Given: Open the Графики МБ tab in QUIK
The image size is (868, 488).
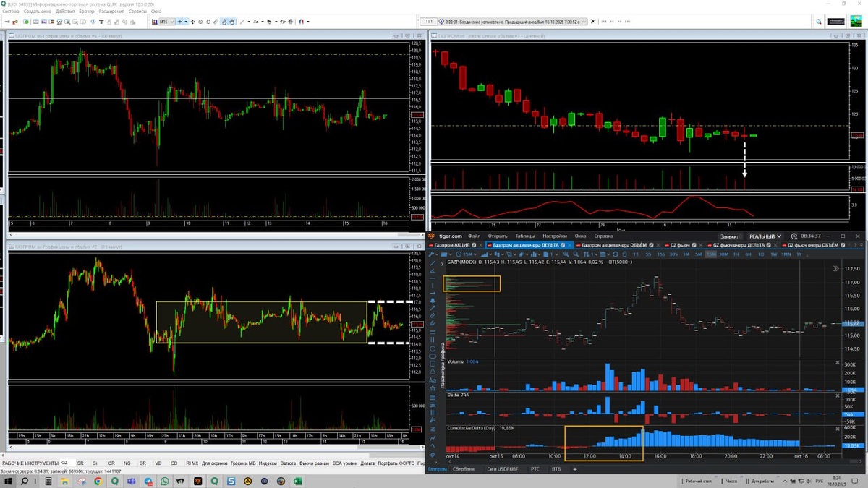Looking at the screenshot, I should click(x=242, y=463).
